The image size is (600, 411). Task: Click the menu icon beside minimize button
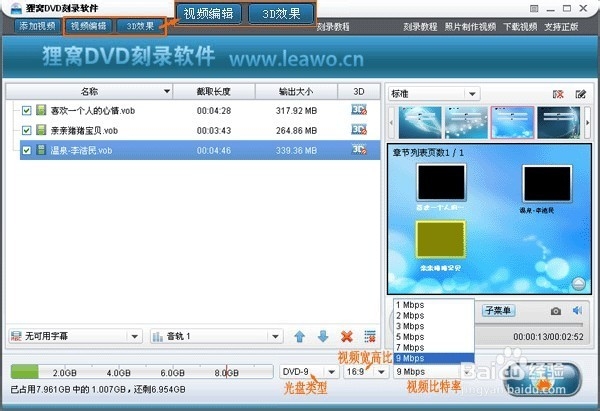534,8
